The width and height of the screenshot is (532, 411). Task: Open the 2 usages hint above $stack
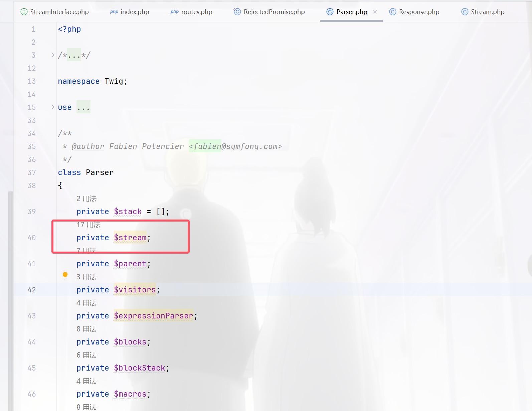[x=86, y=199]
